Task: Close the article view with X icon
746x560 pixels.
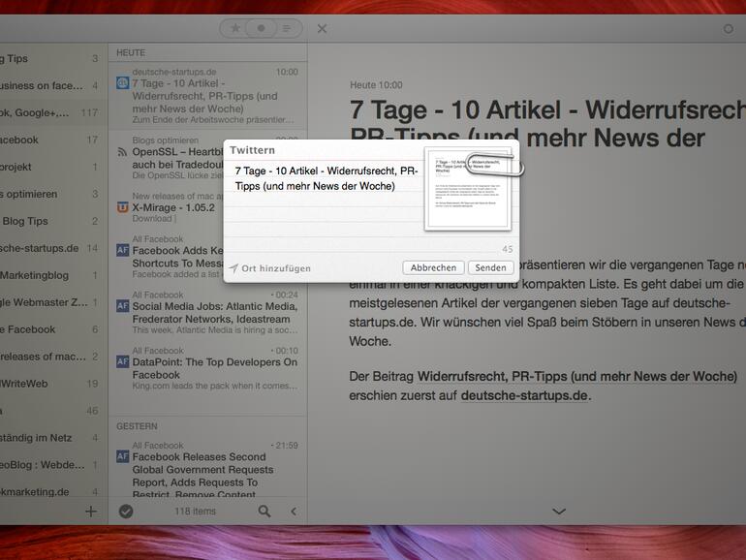Action: click(323, 28)
